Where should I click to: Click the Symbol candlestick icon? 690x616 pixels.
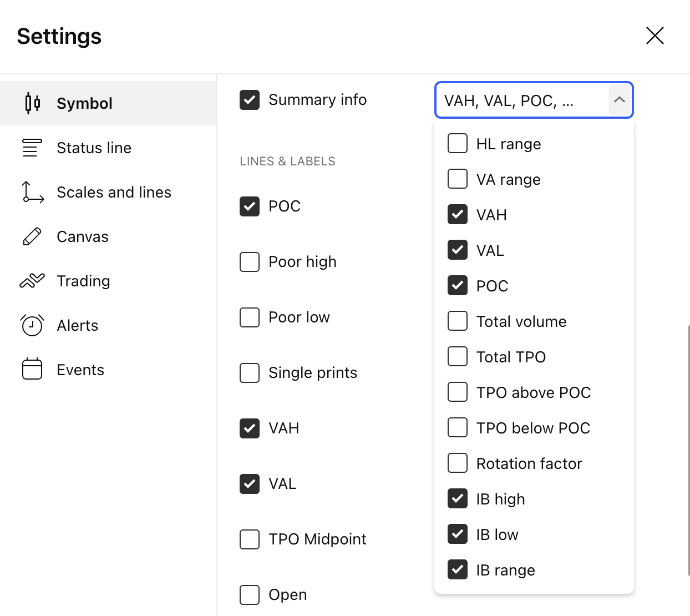[32, 103]
